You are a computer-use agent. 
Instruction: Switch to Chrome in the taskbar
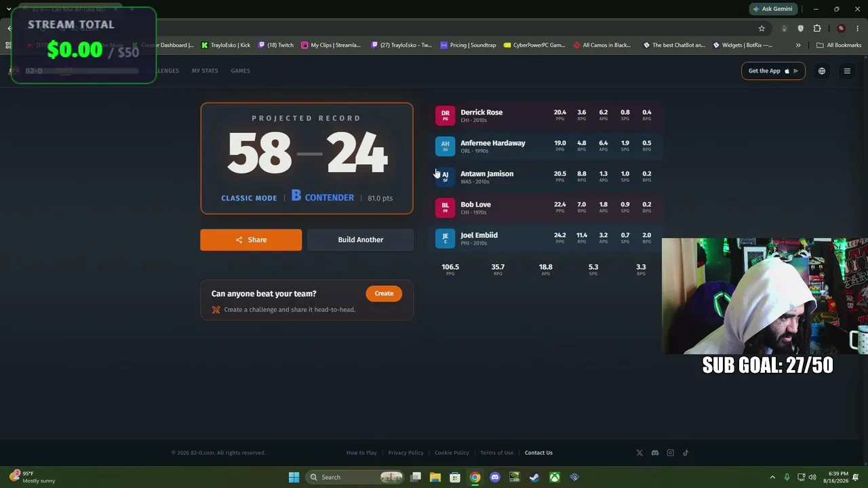click(475, 477)
